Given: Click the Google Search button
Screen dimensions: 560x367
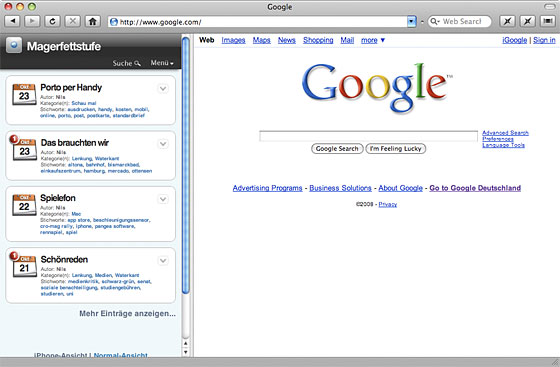Looking at the screenshot, I should point(337,149).
